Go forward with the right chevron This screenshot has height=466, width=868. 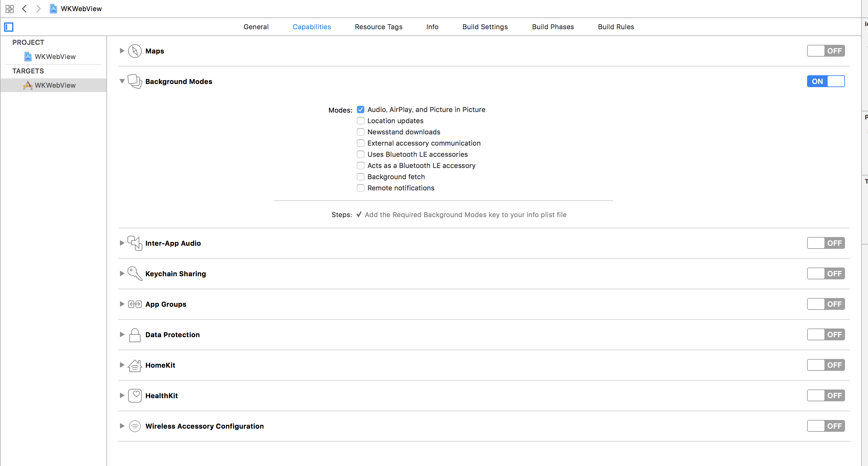[39, 9]
